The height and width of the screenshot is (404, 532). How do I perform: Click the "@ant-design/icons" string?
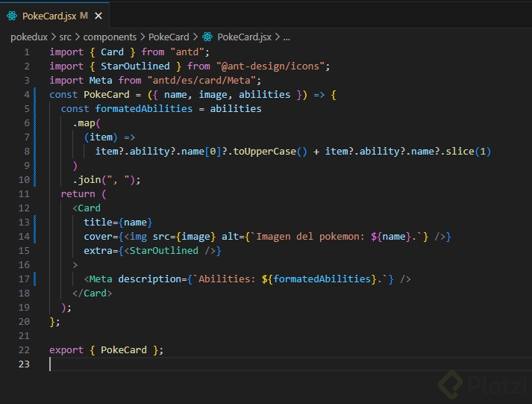click(270, 66)
